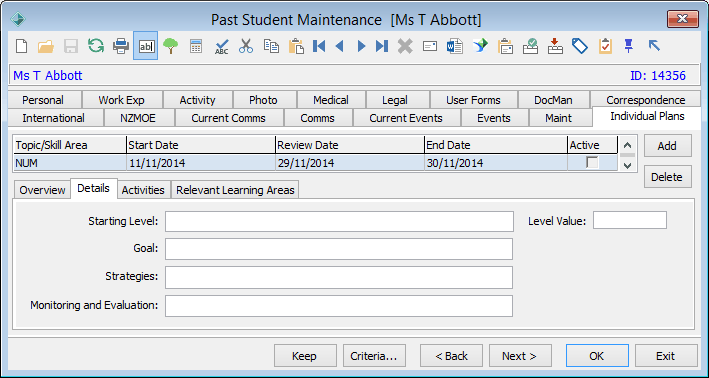Click the plan list scroll up arrow
Viewport: 709px width, 378px height.
coord(627,146)
